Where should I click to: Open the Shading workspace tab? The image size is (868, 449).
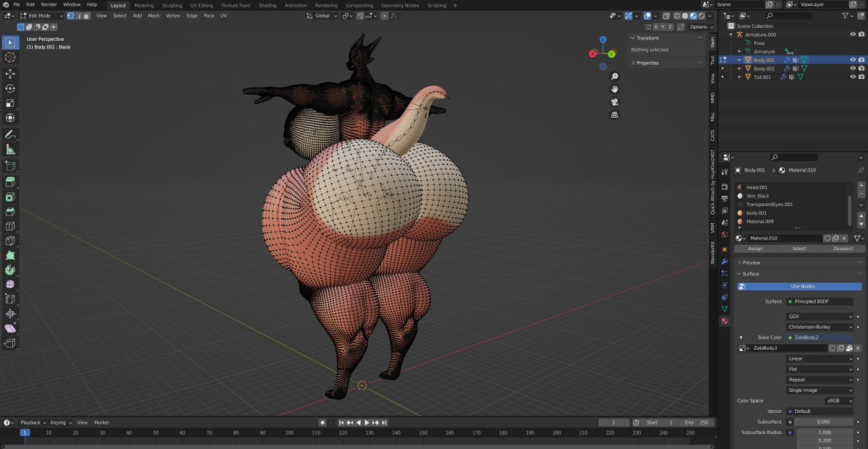267,5
